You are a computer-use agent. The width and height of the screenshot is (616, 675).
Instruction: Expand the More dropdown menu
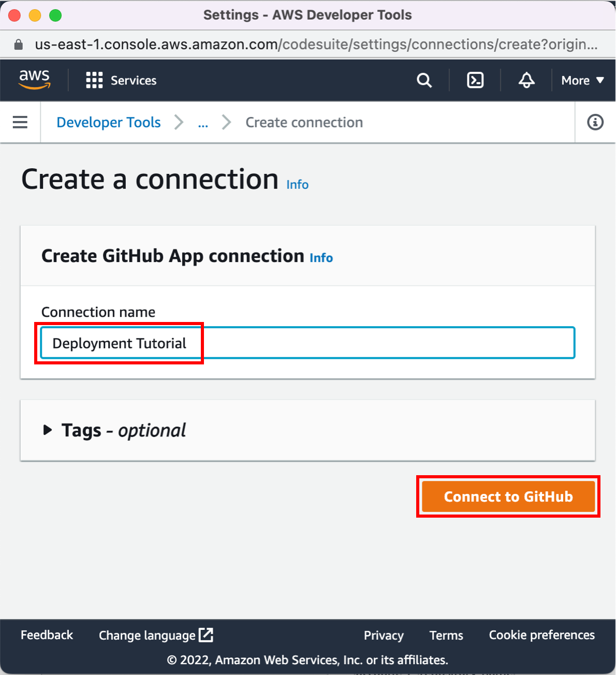(582, 80)
